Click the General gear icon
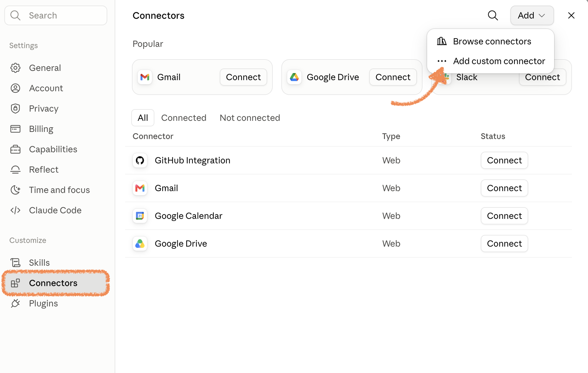The height and width of the screenshot is (373, 588). 15,68
